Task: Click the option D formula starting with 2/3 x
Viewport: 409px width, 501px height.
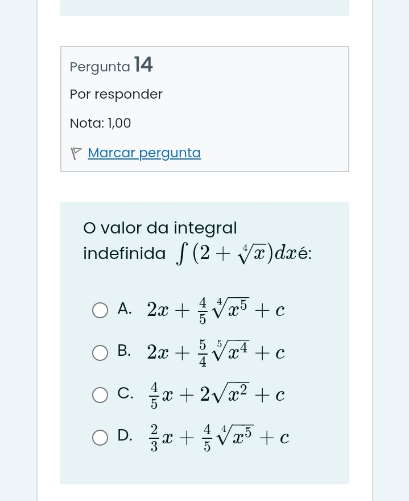Action: pos(218,438)
